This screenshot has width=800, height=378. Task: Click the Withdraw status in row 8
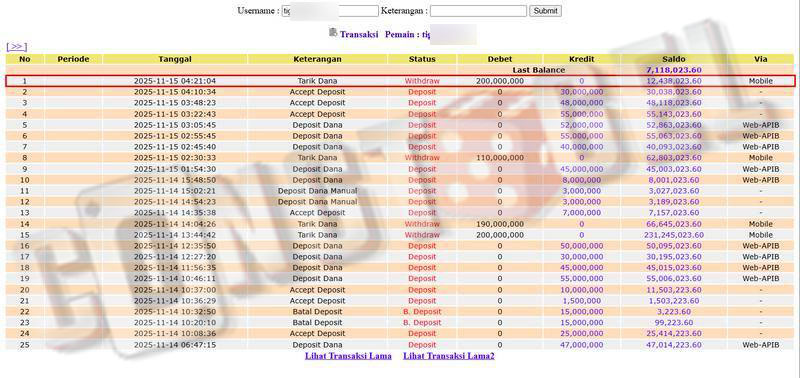pyautogui.click(x=422, y=158)
